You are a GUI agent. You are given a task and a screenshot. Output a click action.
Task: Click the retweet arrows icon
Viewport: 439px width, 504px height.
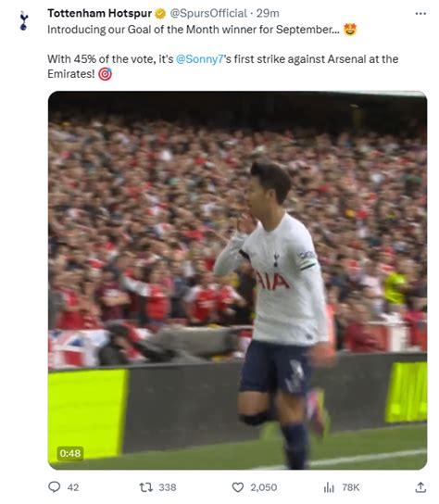(145, 487)
